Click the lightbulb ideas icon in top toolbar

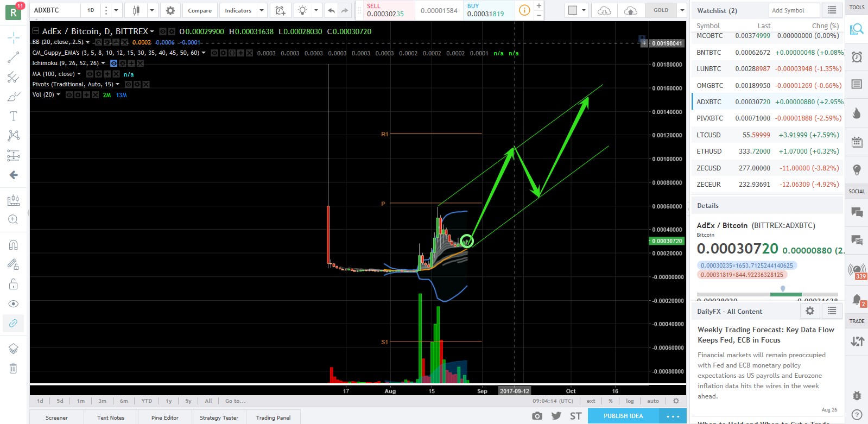(302, 10)
